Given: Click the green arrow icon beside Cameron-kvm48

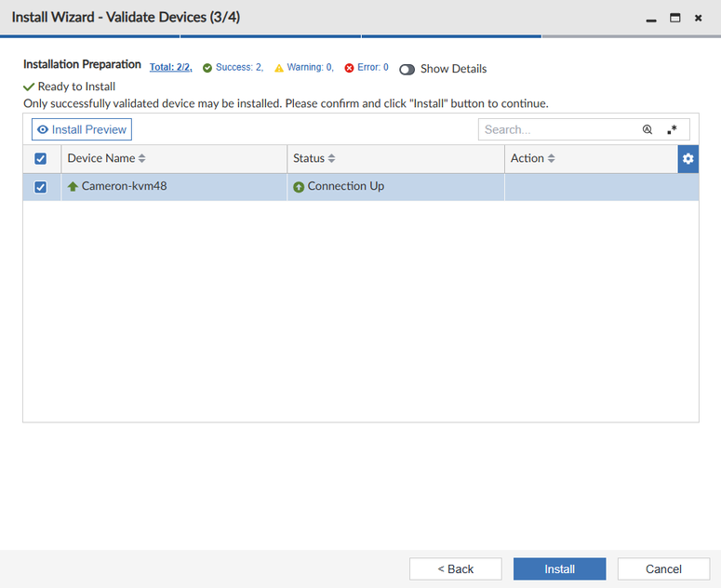Looking at the screenshot, I should pos(73,187).
